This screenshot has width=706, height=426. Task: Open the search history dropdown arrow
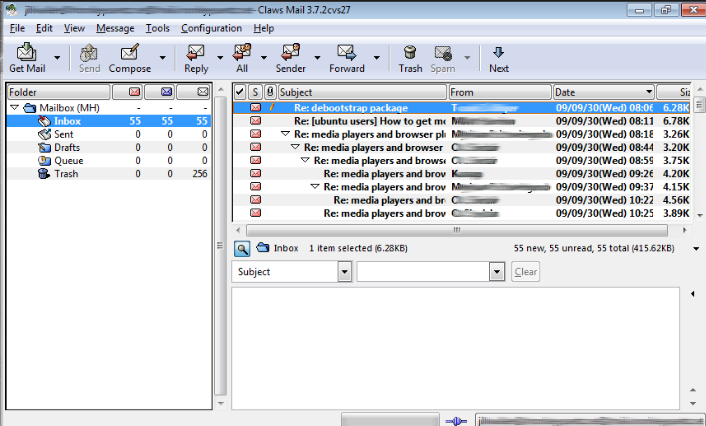click(x=497, y=272)
